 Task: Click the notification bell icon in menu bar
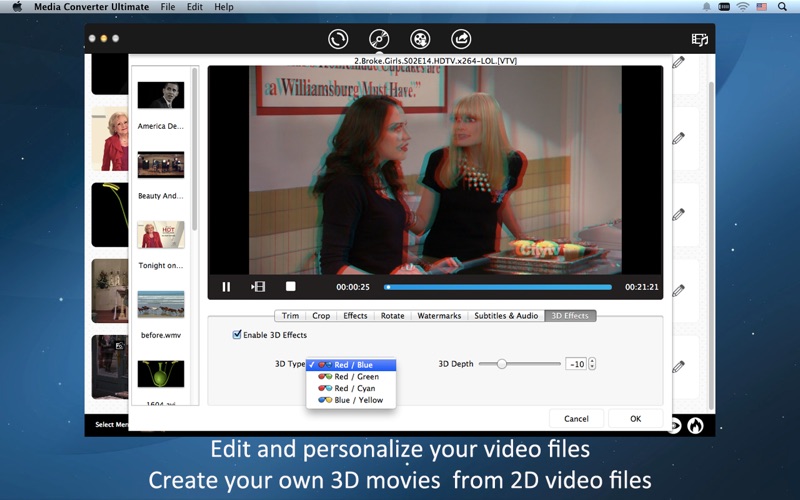point(707,7)
